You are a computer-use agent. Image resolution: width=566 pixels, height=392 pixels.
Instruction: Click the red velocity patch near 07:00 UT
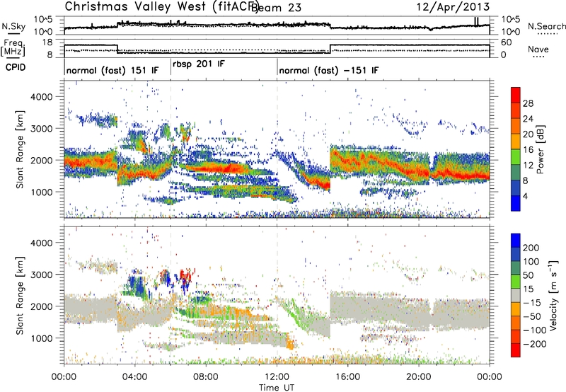[x=185, y=276]
